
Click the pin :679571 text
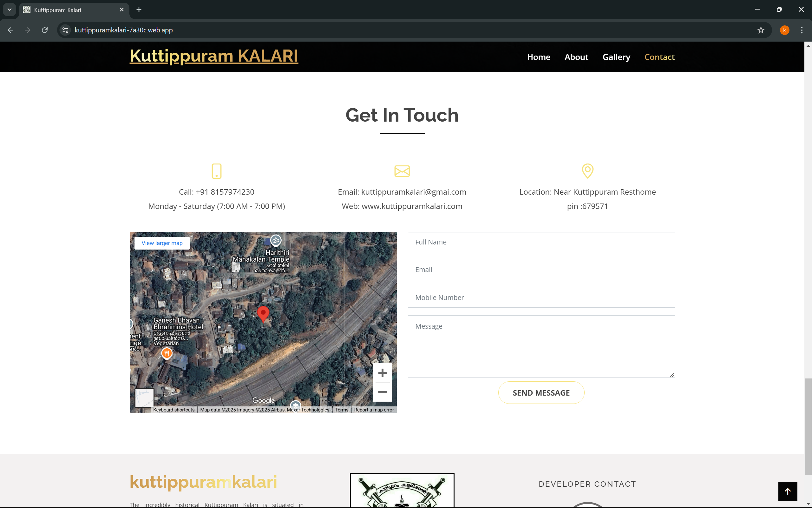pyautogui.click(x=587, y=206)
